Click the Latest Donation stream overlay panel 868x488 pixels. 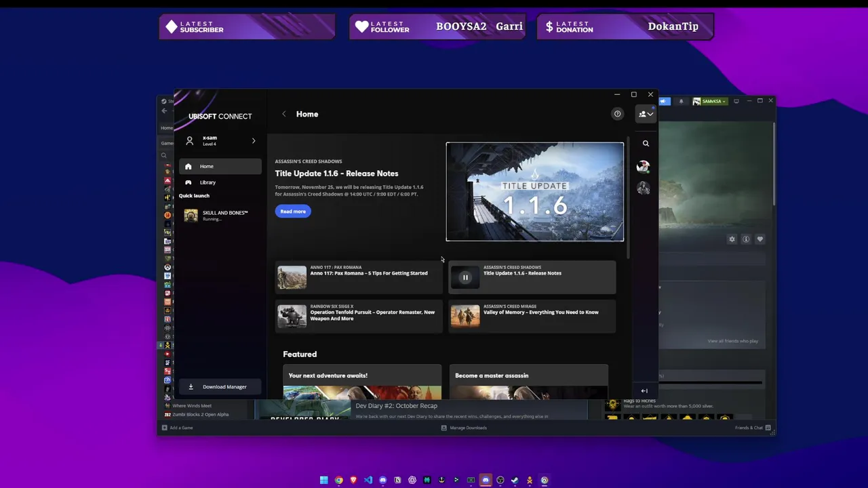(625, 26)
